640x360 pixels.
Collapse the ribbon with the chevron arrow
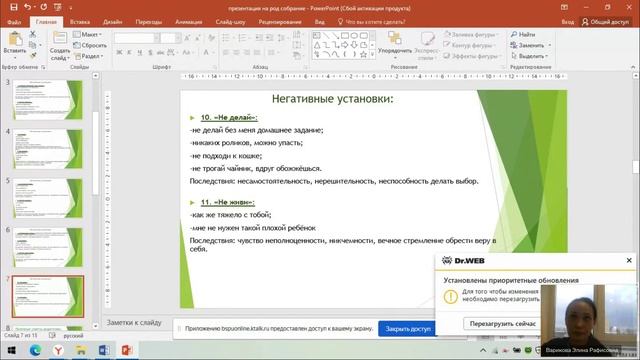click(x=633, y=67)
